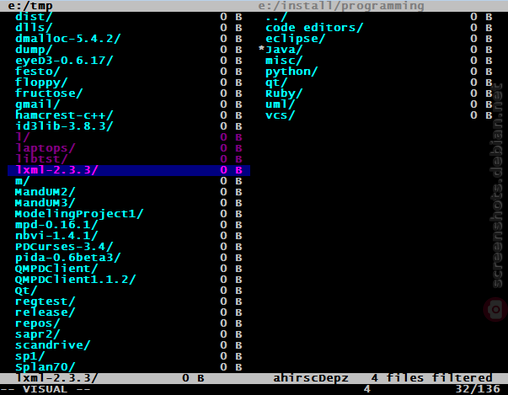Click the e:/tmp pane title
The image size is (508, 395).
tap(30, 6)
